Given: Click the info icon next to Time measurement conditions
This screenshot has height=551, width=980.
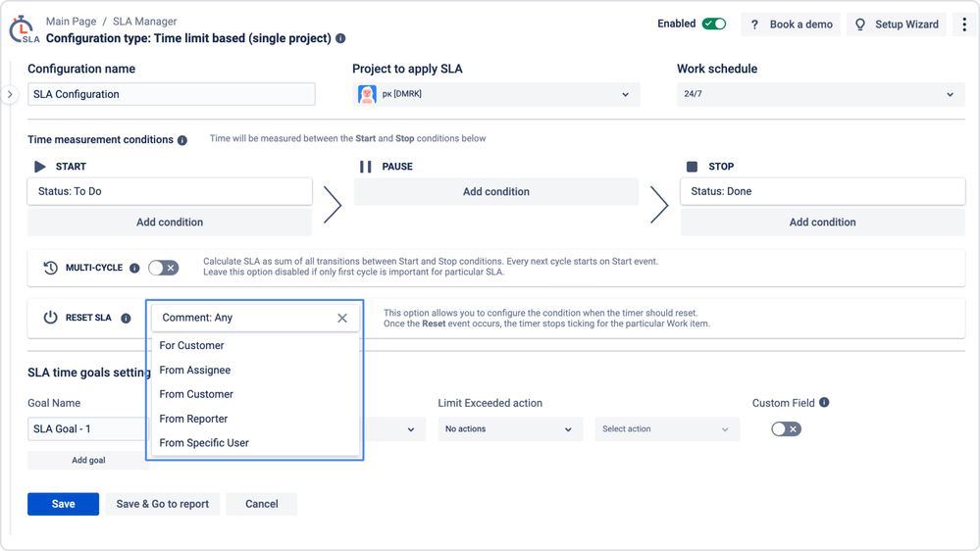Looking at the screenshot, I should [182, 140].
